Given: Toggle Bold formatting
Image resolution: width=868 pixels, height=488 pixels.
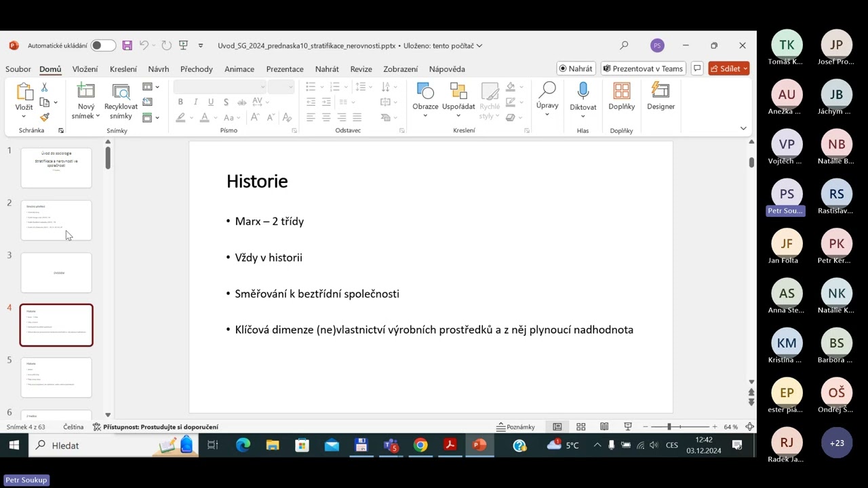Looking at the screenshot, I should (180, 102).
